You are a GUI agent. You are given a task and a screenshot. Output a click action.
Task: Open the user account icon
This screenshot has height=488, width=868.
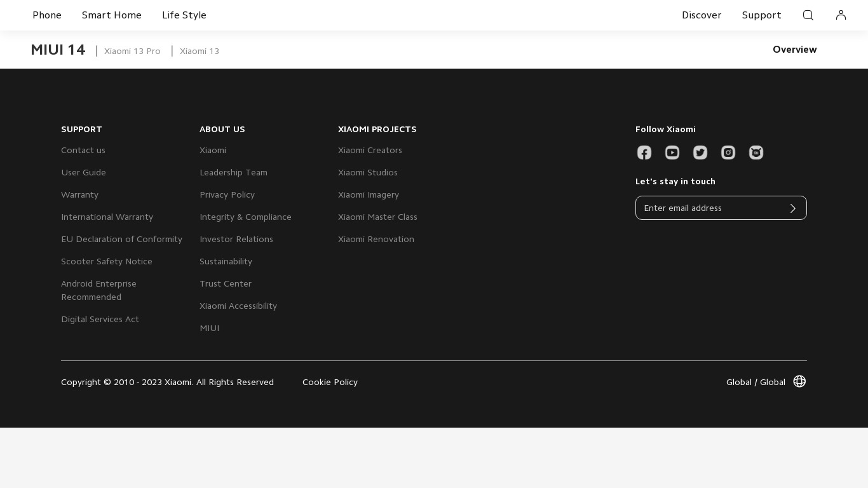[x=841, y=15]
